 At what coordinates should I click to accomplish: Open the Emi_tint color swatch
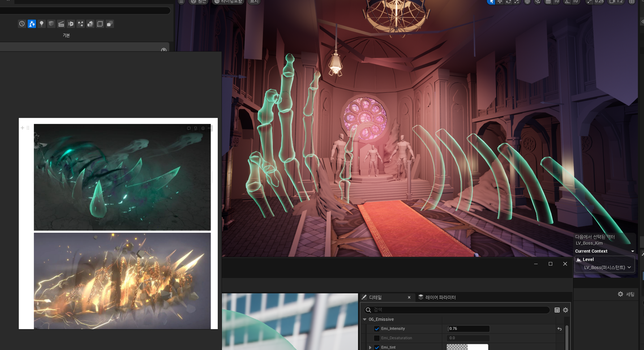[467, 347]
